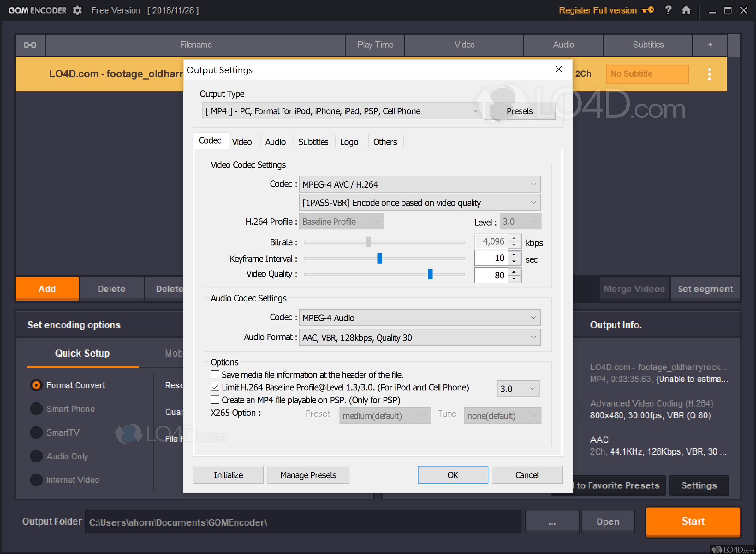
Task: Open the three-dot menu on the file row
Action: 709,74
